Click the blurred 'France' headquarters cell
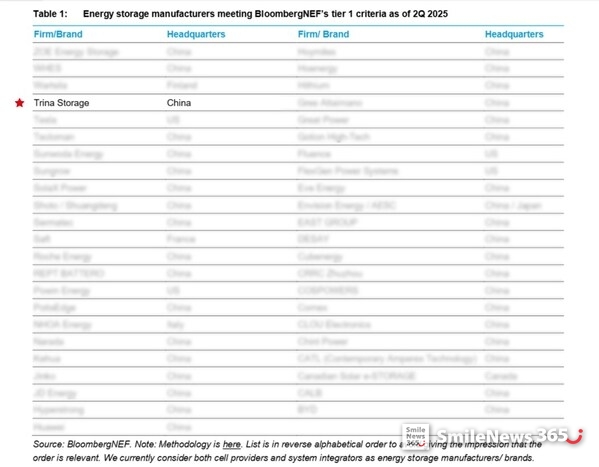 point(181,239)
